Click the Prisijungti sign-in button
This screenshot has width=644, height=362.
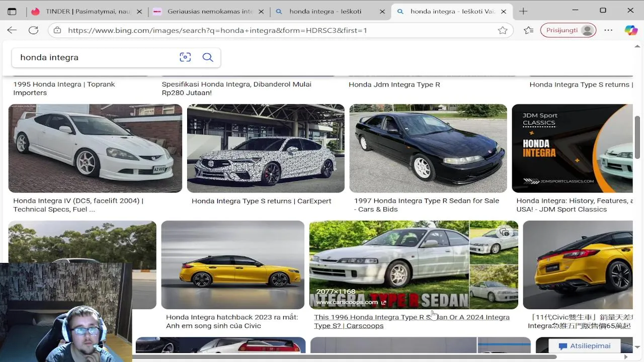tap(568, 30)
